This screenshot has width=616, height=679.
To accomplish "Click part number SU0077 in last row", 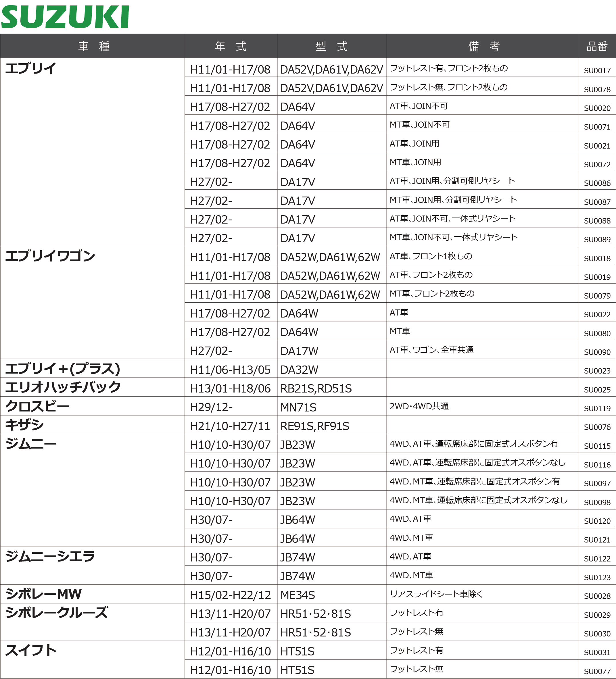I will [597, 671].
